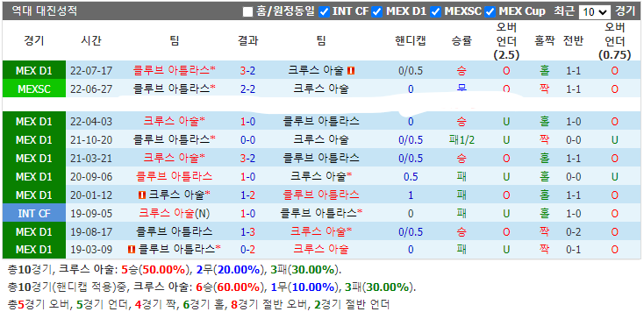Click the 승률 column header
This screenshot has height=319, width=644.
tap(462, 40)
